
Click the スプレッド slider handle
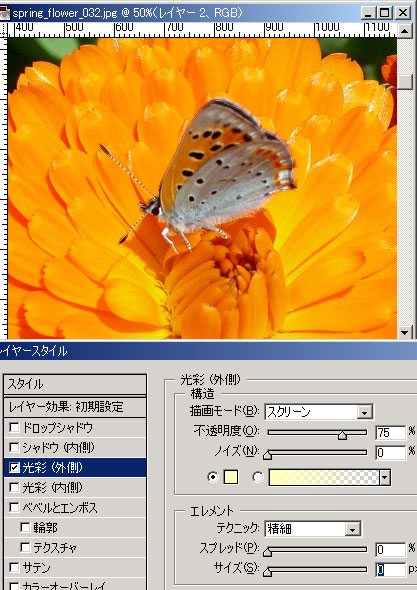click(267, 552)
